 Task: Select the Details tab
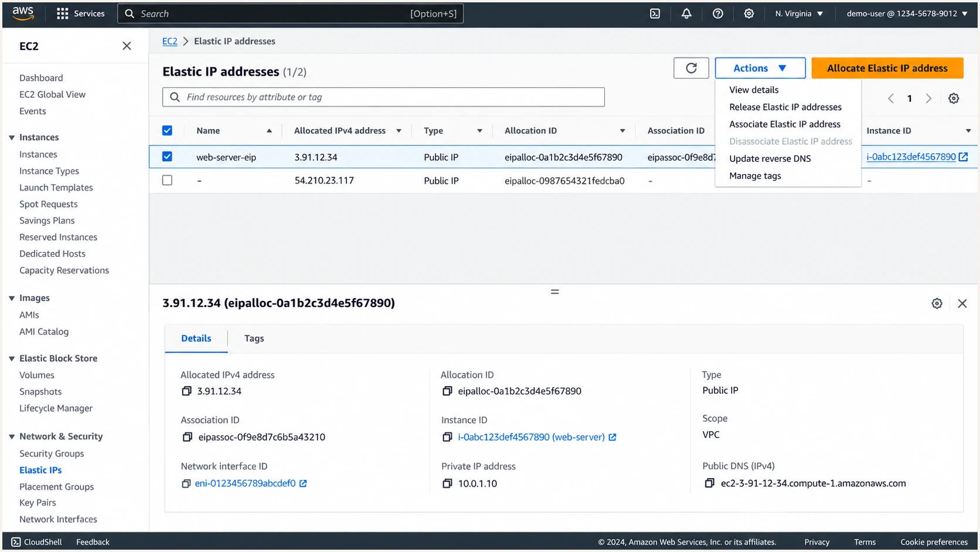196,338
